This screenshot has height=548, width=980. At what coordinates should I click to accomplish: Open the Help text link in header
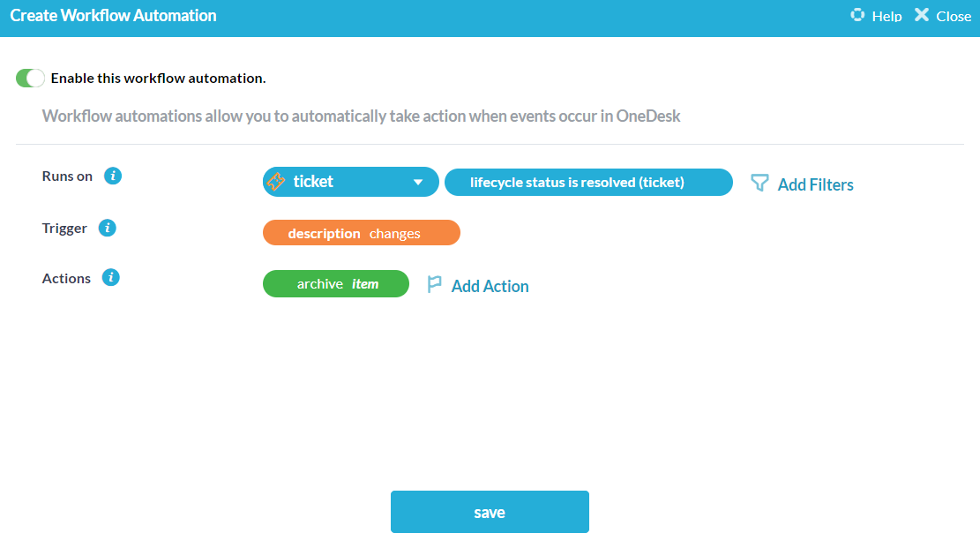(x=886, y=16)
